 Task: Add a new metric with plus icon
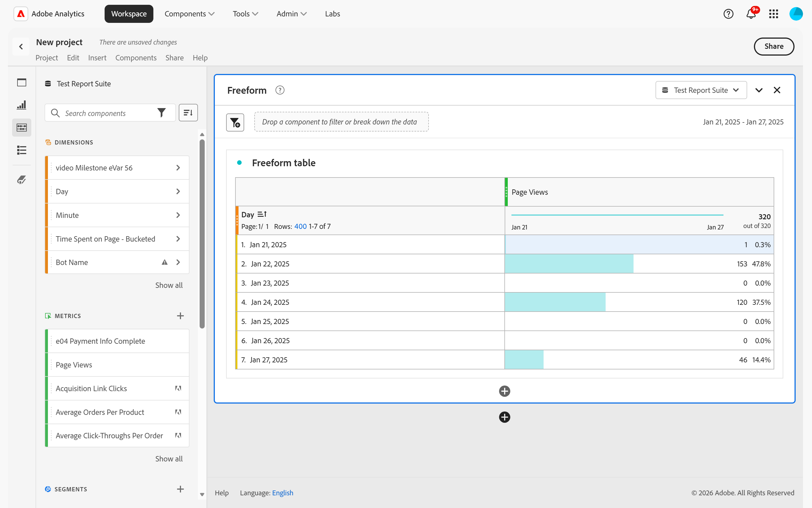click(180, 316)
